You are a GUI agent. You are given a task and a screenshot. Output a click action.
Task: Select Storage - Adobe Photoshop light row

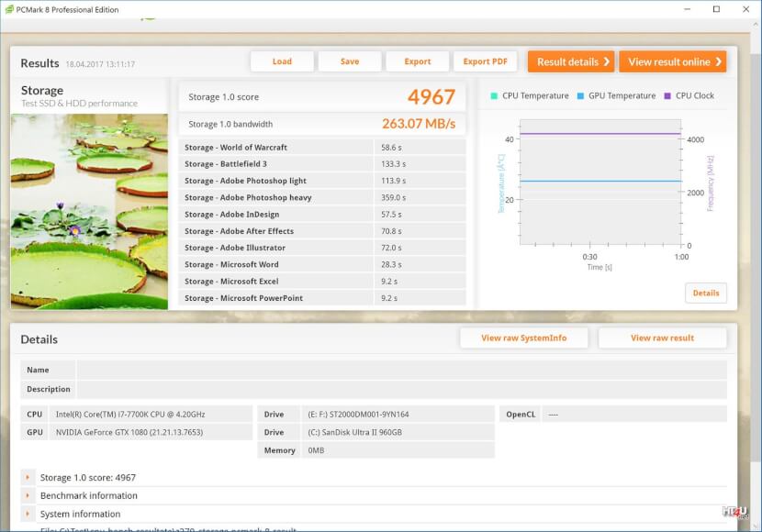[x=322, y=181]
